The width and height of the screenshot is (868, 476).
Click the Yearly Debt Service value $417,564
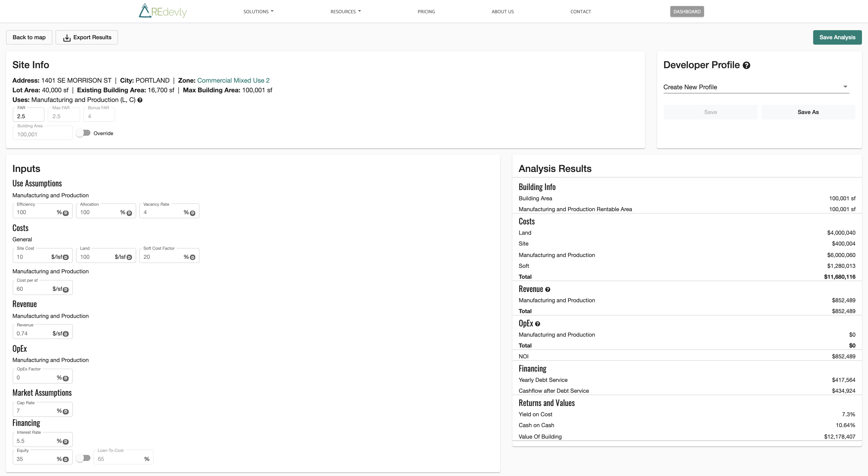click(843, 380)
